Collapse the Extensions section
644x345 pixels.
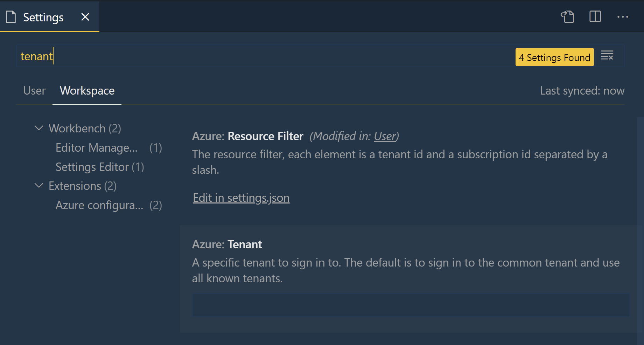(39, 186)
